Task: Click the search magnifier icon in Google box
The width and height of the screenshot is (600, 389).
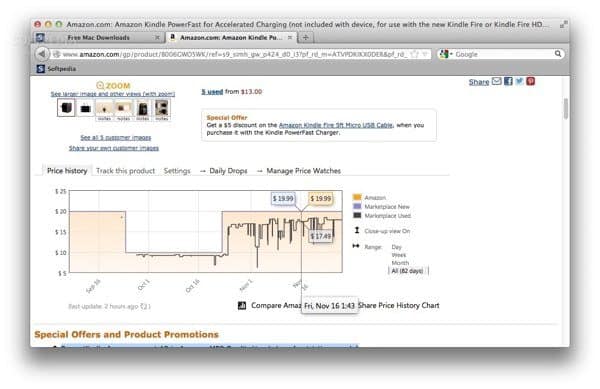Action: 558,54
